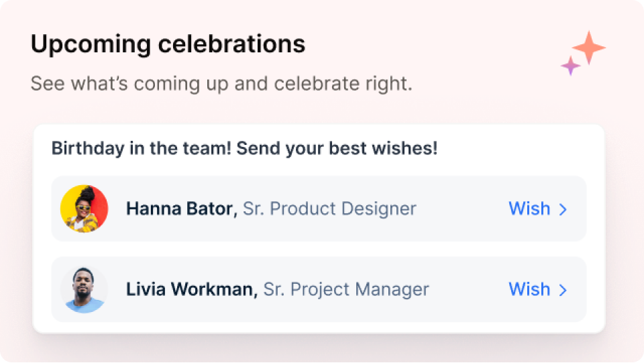Screen dimensions: 644x363
Task: Click the large orange sparkle star icon
Action: click(589, 48)
